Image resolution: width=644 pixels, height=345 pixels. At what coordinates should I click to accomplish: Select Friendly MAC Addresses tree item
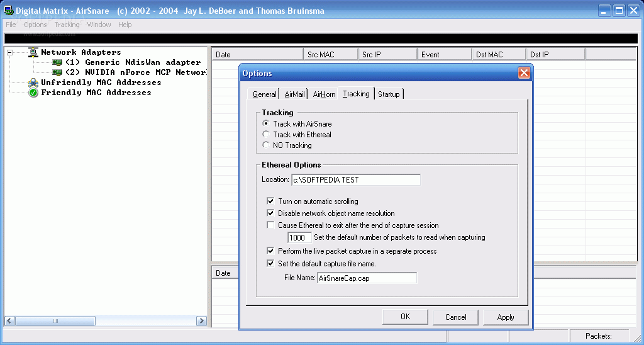pyautogui.click(x=96, y=93)
